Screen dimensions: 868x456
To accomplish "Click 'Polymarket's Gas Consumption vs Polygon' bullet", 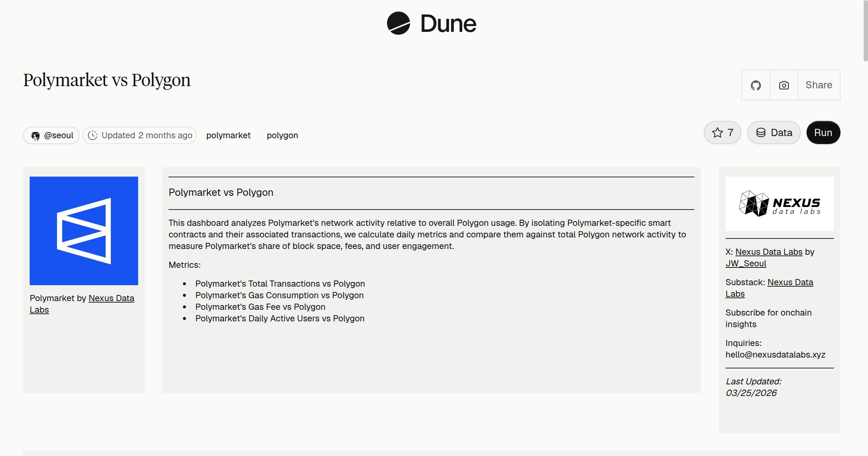I will tap(279, 295).
